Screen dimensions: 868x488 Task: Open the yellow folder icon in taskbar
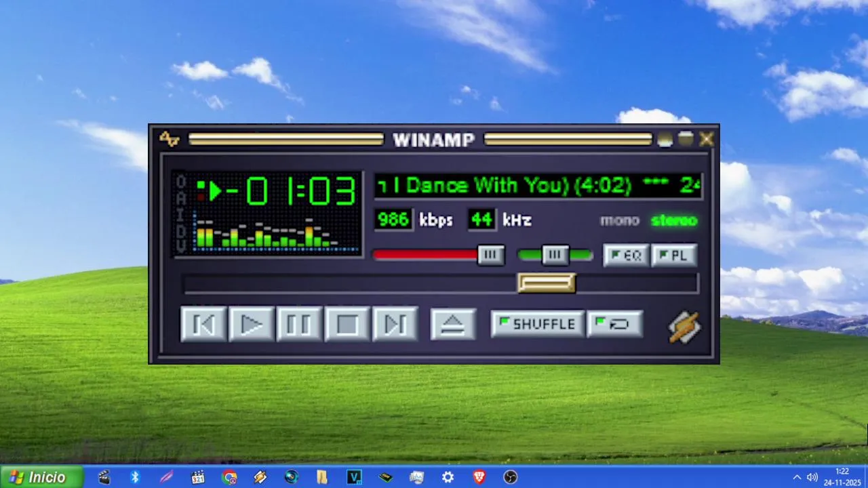(x=322, y=477)
